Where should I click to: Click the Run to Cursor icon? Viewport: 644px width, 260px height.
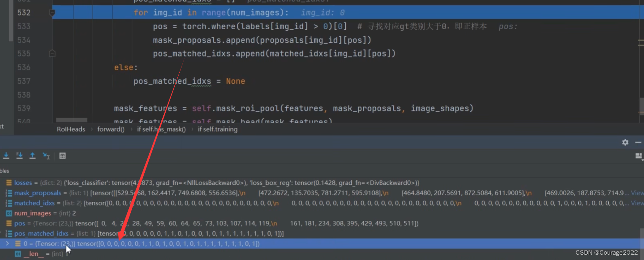click(x=46, y=156)
